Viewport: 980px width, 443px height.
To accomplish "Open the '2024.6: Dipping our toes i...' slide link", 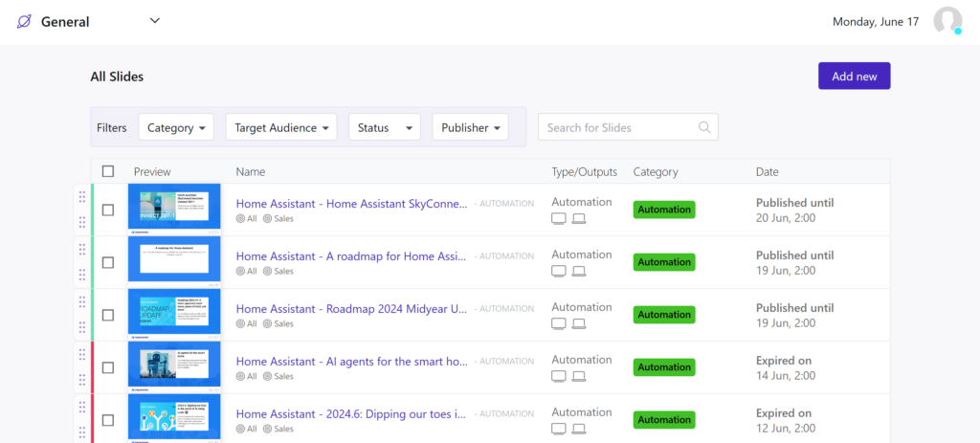I will click(352, 413).
